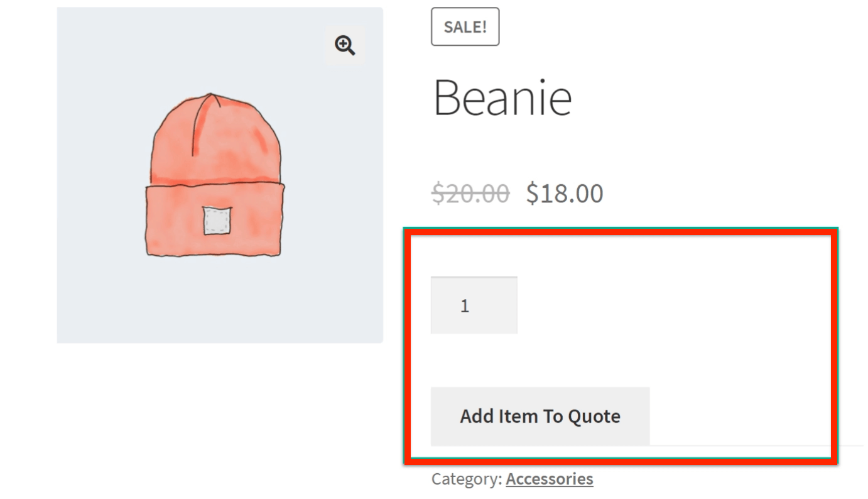Screen dimensions: 868x499
Task: Click the SALE! badge
Action: coord(465,27)
